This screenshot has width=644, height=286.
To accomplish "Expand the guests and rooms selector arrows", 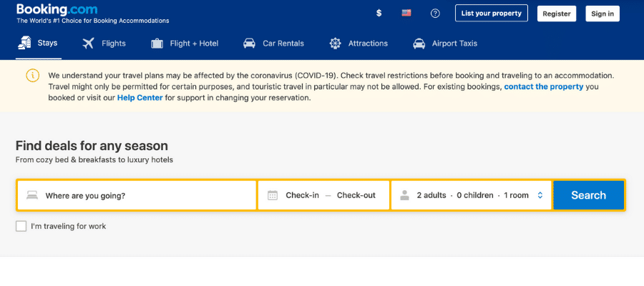I will 540,195.
